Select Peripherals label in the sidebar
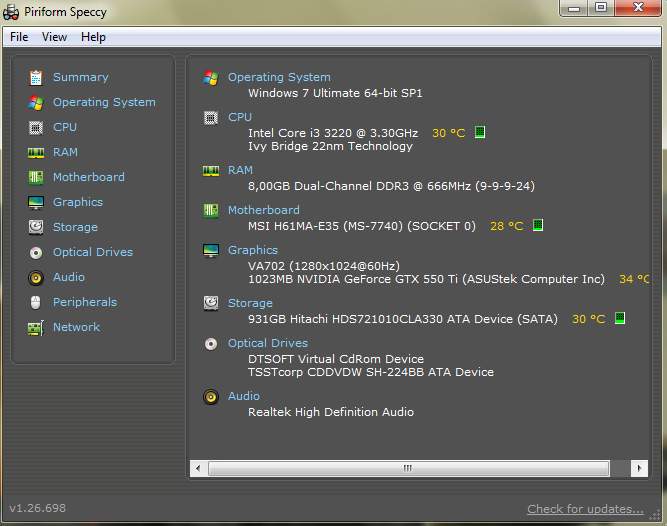The width and height of the screenshot is (667, 526). pyautogui.click(x=85, y=302)
